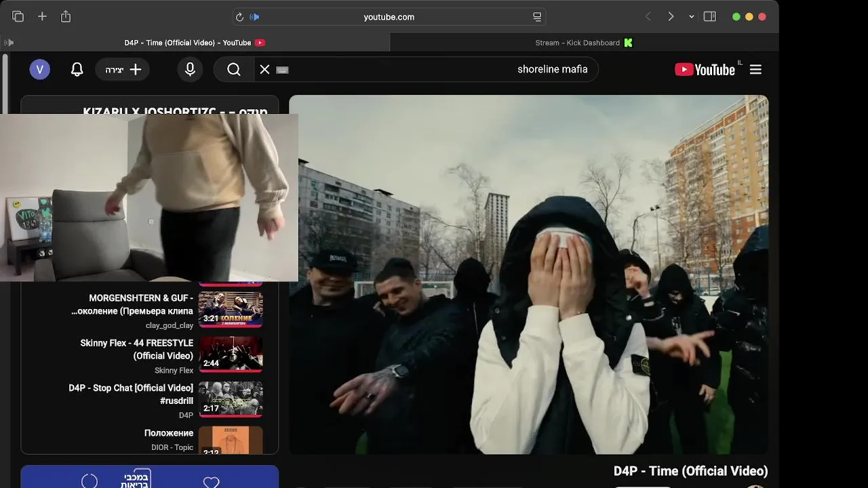Open D4P channel name under Stop Chat
The image size is (868, 488).
pyautogui.click(x=186, y=415)
